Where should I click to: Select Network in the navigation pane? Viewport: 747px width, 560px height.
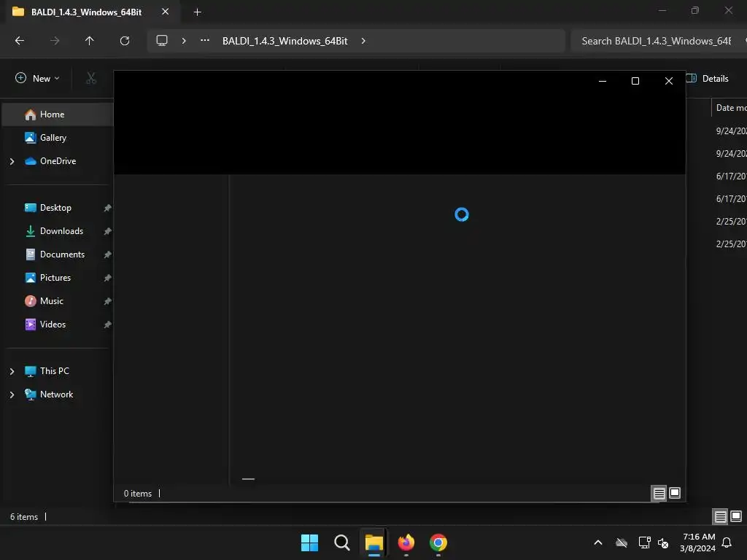click(x=58, y=394)
